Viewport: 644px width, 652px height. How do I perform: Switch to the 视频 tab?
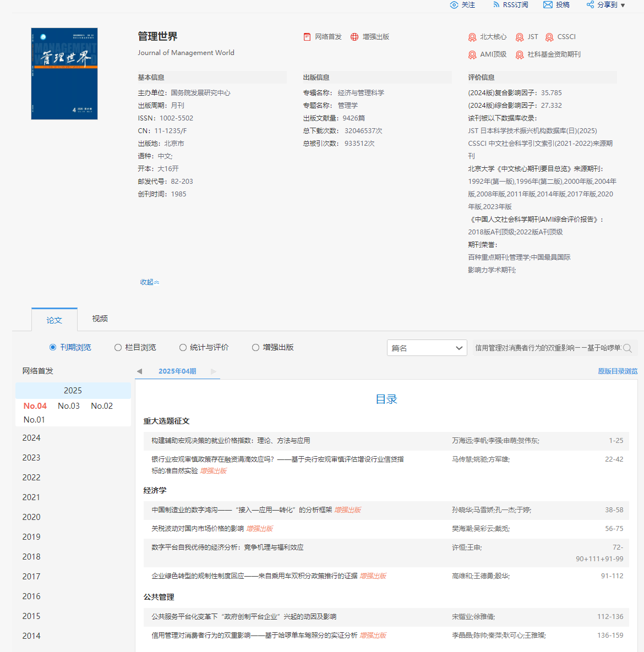100,319
